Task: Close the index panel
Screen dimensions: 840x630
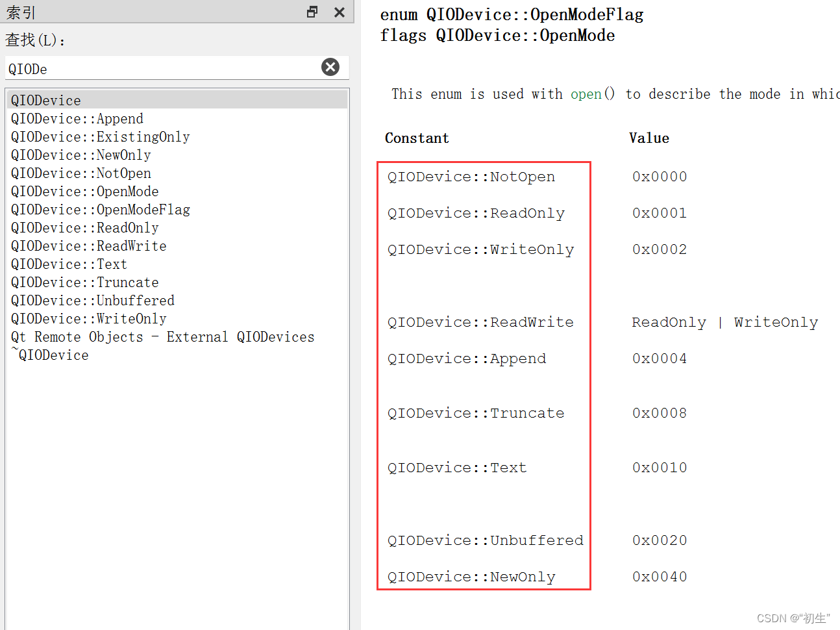Action: pyautogui.click(x=339, y=12)
